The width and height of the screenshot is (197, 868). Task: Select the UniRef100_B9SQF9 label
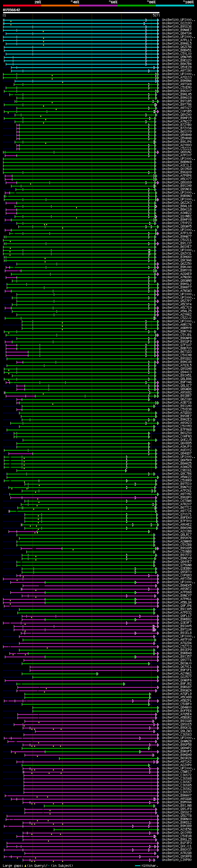click(x=177, y=341)
